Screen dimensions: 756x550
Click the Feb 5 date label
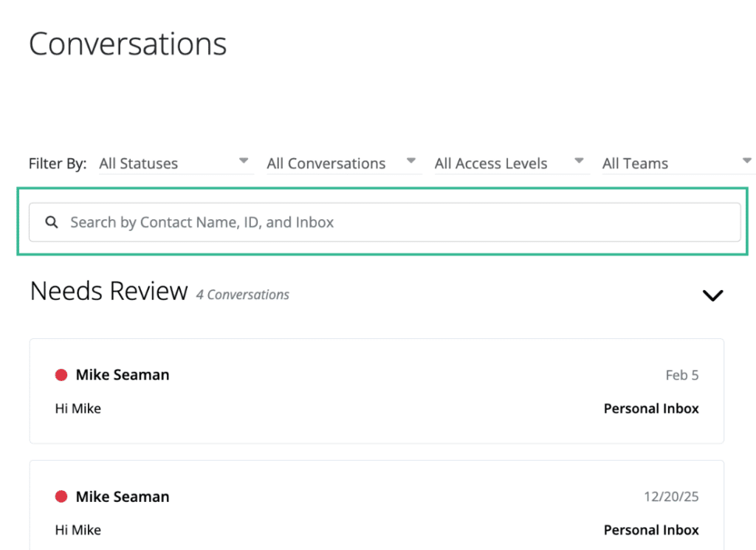tap(682, 375)
